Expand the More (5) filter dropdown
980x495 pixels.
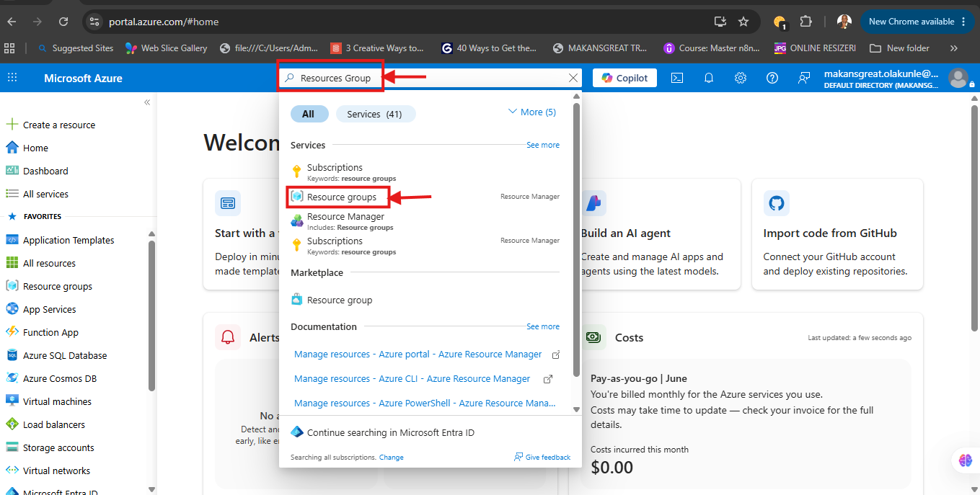pos(532,112)
